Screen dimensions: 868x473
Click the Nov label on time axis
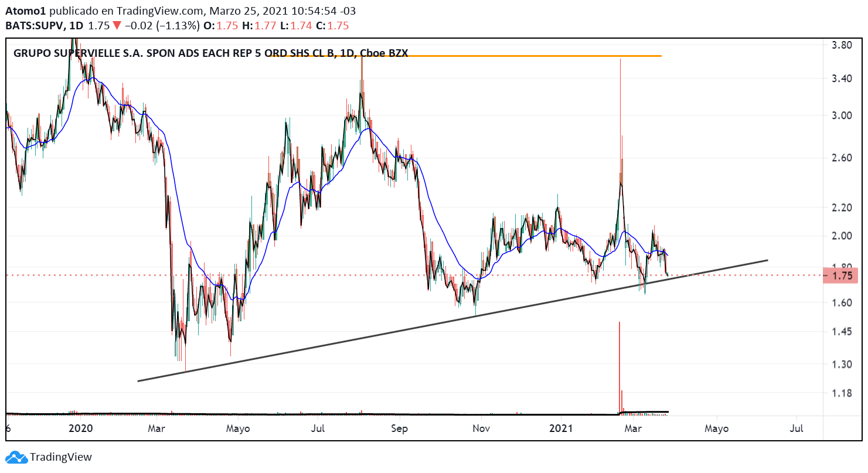pos(481,428)
